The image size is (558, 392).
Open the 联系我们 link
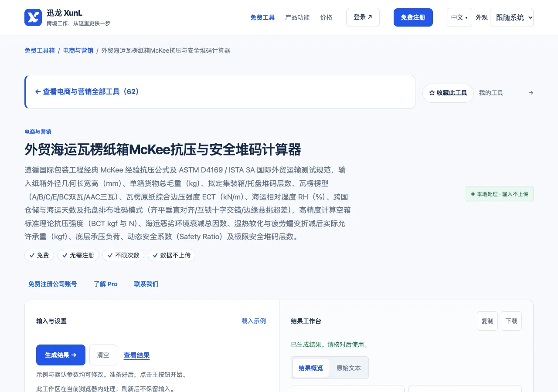[146, 284]
